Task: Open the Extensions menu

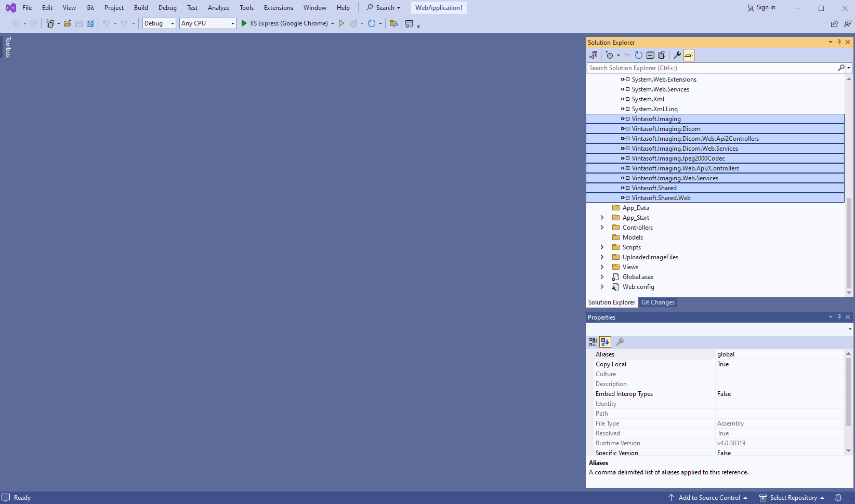Action: point(279,8)
